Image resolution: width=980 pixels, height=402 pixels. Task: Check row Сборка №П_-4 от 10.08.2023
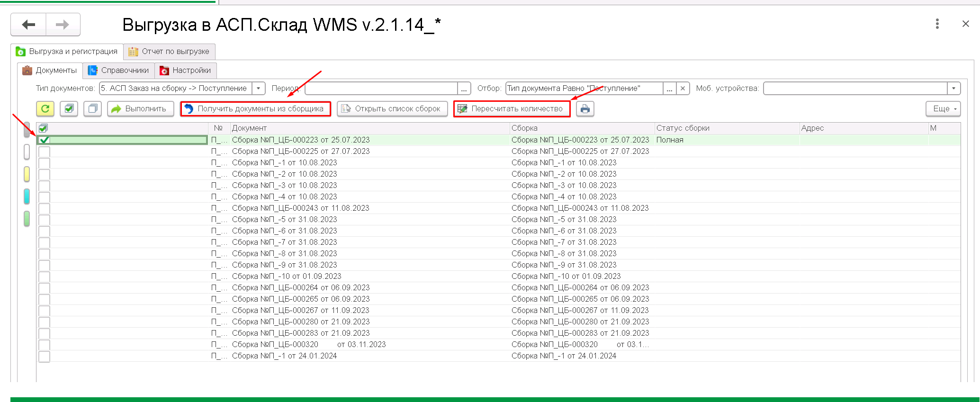point(44,197)
